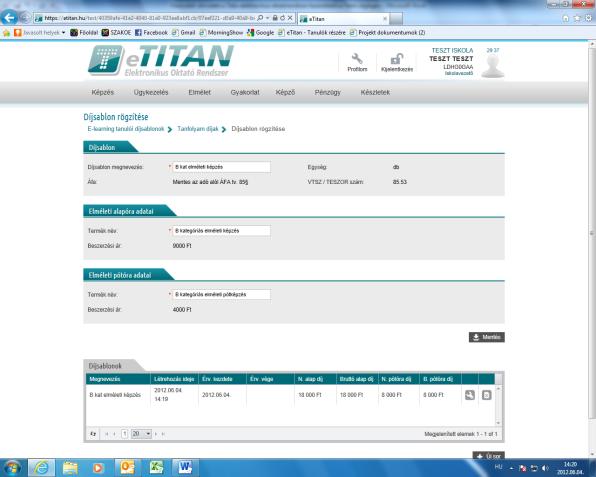The width and height of the screenshot is (596, 477).
Task: Click Elméleti alapóra Termék név field
Action: pos(221,231)
